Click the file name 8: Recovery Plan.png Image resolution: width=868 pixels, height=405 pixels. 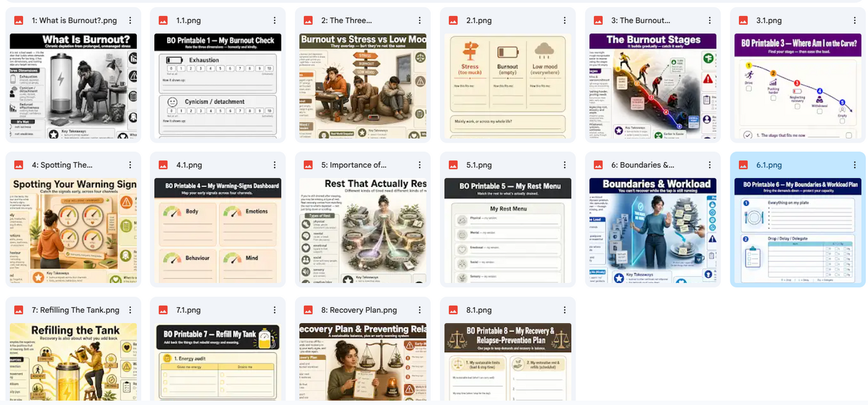pyautogui.click(x=359, y=310)
